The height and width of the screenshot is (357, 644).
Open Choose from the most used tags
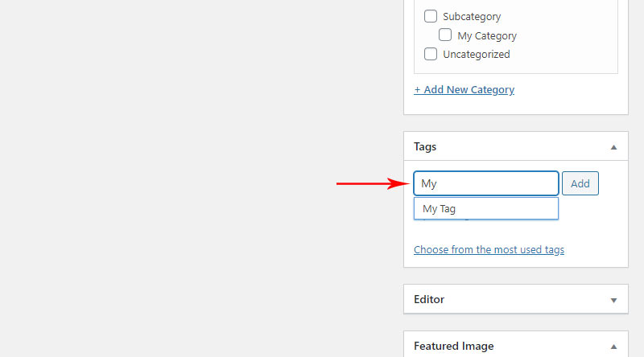[489, 249]
